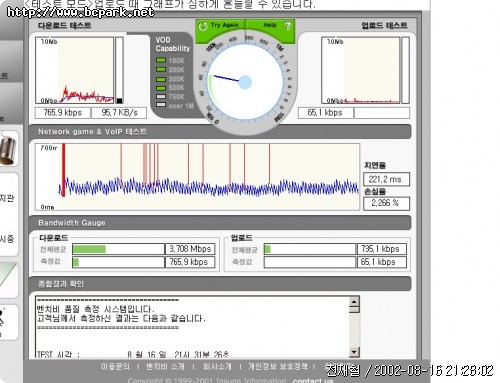
Task: Open the 개인정보 보호정책 footer link
Action: [x=278, y=367]
